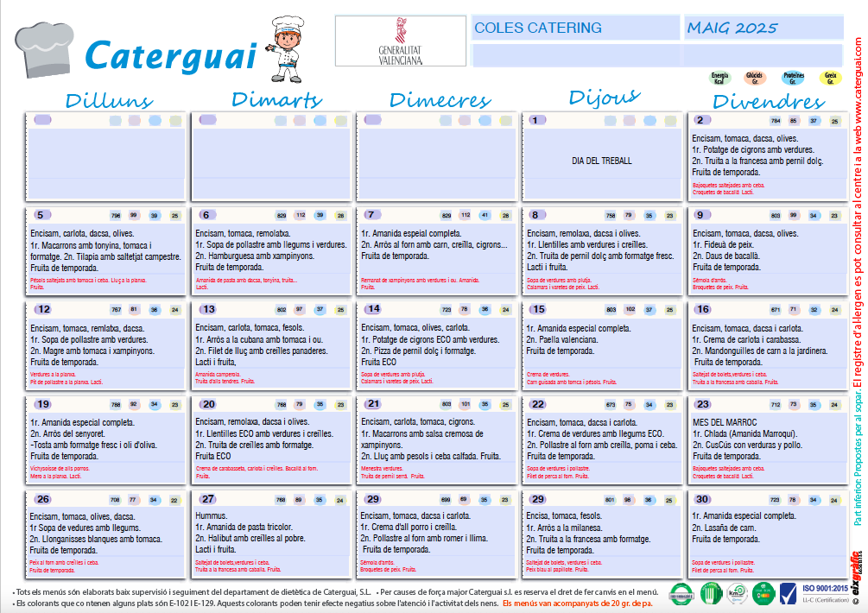This screenshot has width=868, height=613.
Task: Click the Generalitat Valenciana emblem
Action: 399,41
